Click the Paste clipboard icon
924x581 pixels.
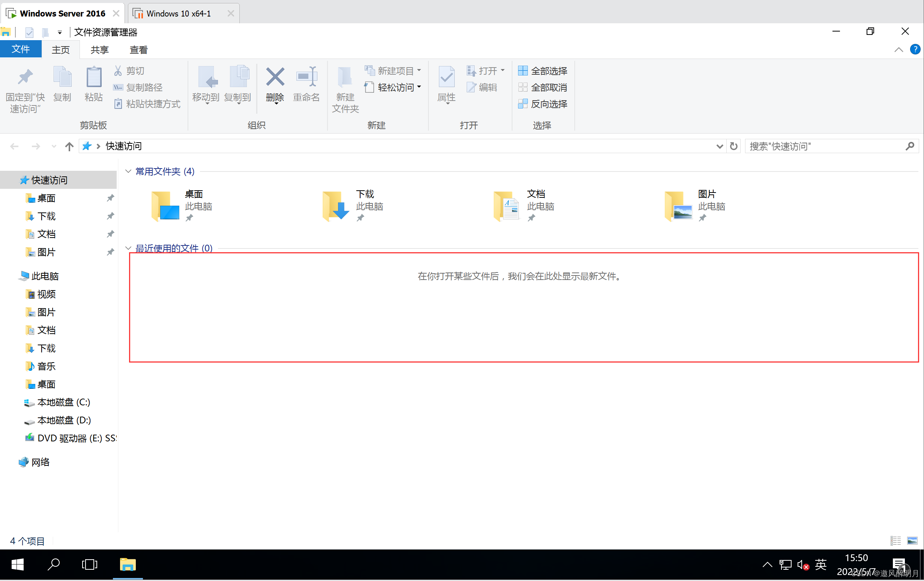(x=94, y=77)
